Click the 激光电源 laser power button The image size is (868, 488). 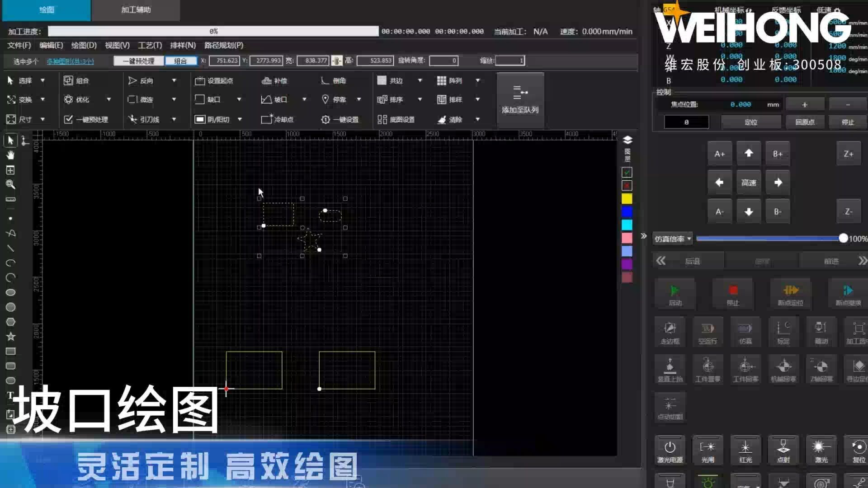670,450
